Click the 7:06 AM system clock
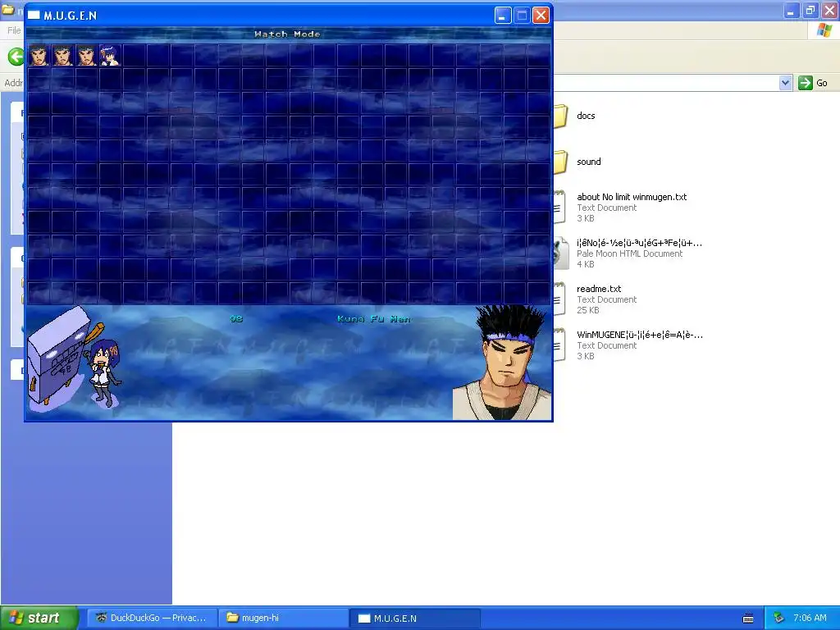 [x=810, y=619]
